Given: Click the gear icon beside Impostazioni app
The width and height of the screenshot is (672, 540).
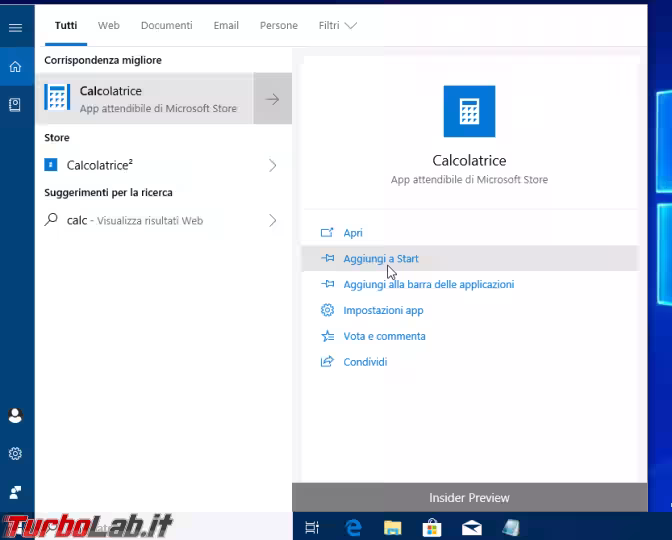Looking at the screenshot, I should click(327, 310).
